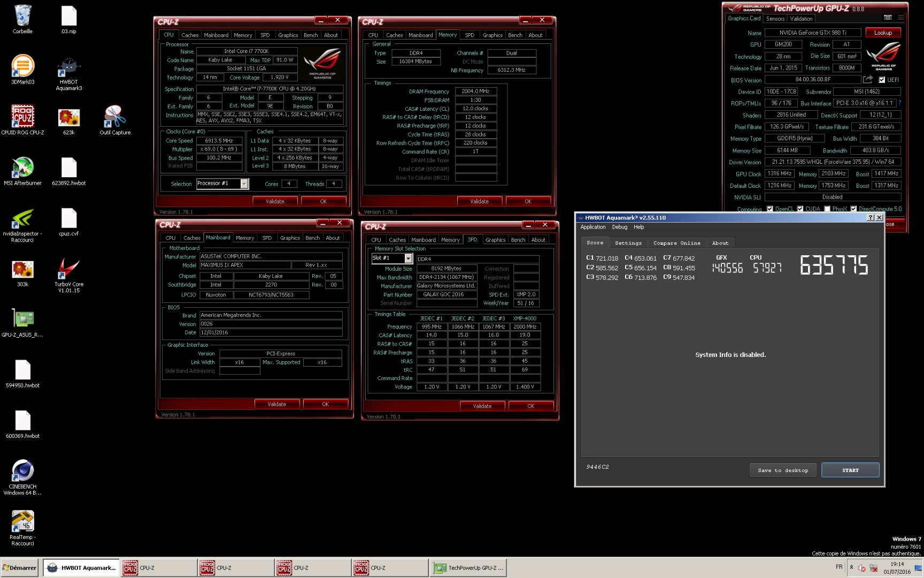Toggle the UEFI checkbox in GPU-Z
The width and height of the screenshot is (924, 578).
tap(882, 80)
